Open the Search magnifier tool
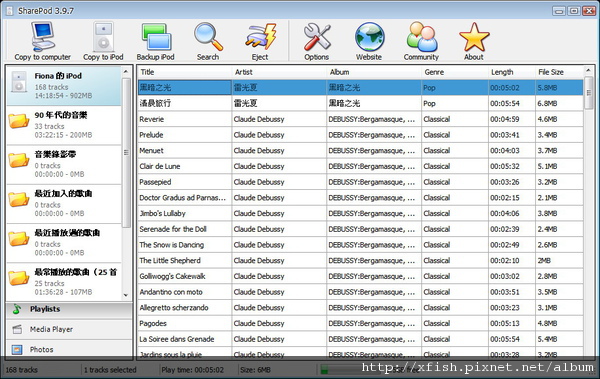Image resolution: width=600 pixels, height=379 pixels. (x=208, y=41)
